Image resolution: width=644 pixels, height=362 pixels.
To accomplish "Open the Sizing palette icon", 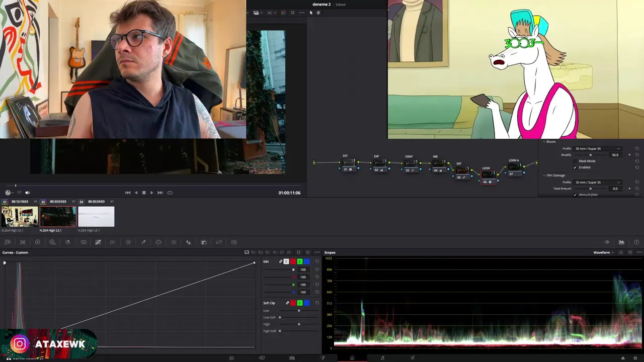I will coord(219,242).
